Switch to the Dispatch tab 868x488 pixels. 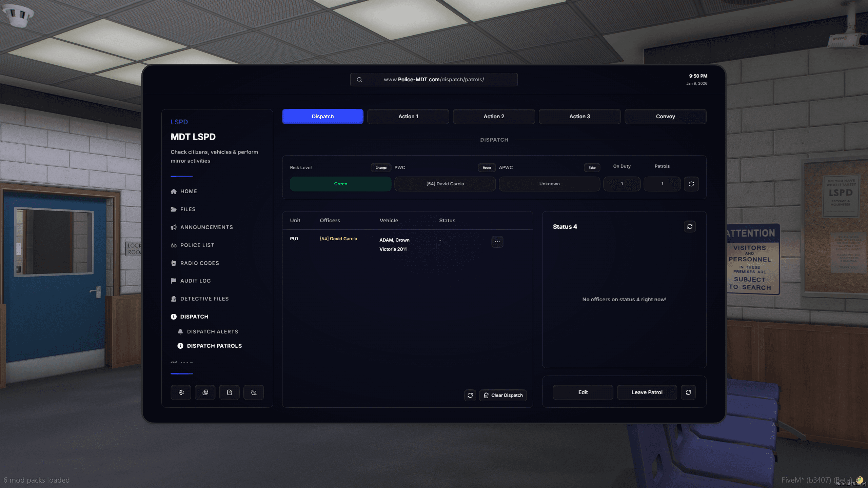[323, 116]
